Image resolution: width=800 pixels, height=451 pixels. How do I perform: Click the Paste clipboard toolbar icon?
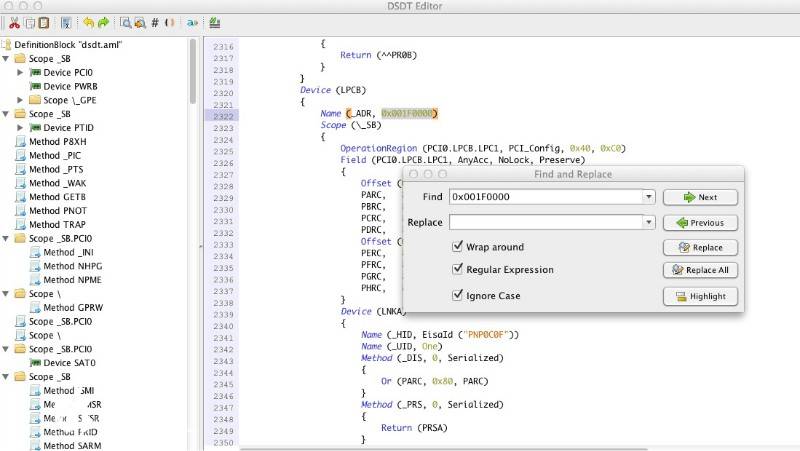point(43,22)
